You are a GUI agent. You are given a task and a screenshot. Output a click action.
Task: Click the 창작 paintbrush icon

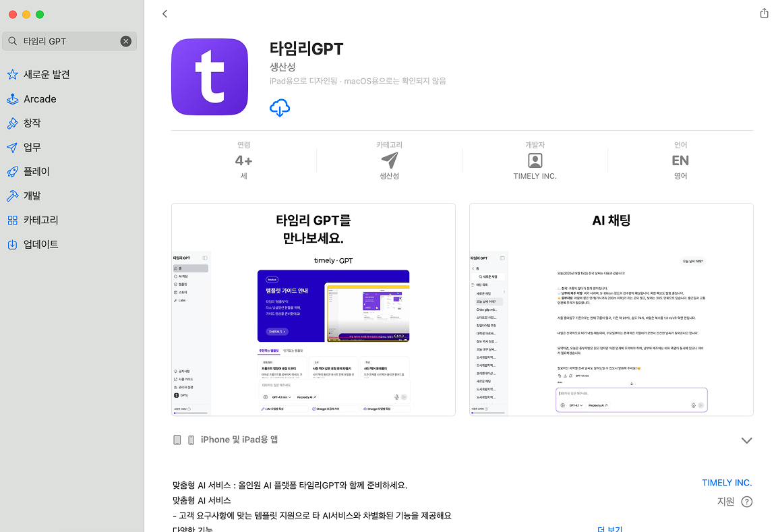click(x=12, y=123)
